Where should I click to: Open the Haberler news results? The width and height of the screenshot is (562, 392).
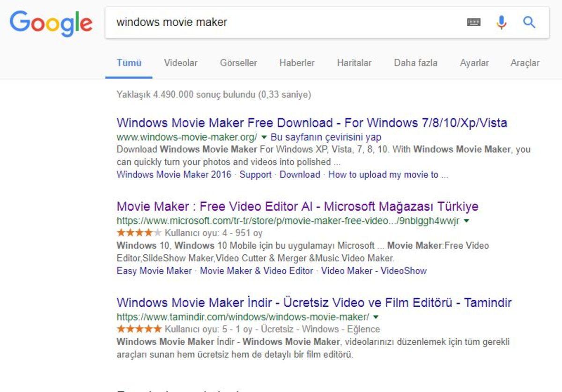pyautogui.click(x=297, y=63)
